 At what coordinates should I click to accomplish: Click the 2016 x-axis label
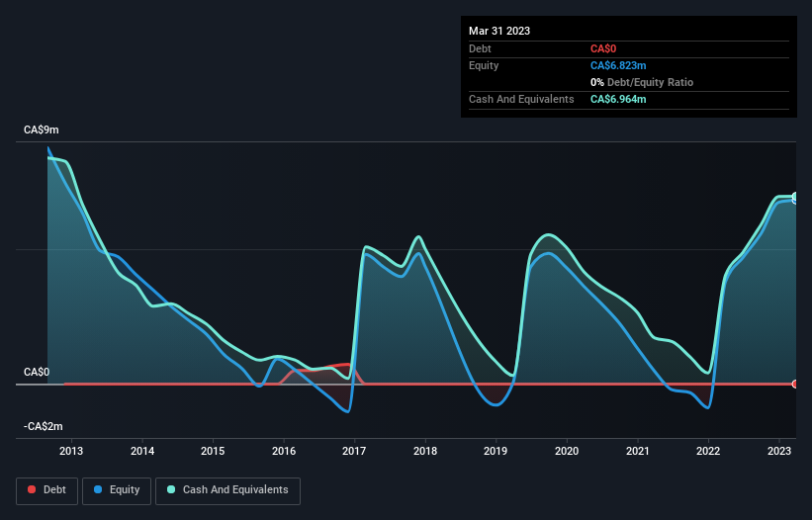[284, 451]
